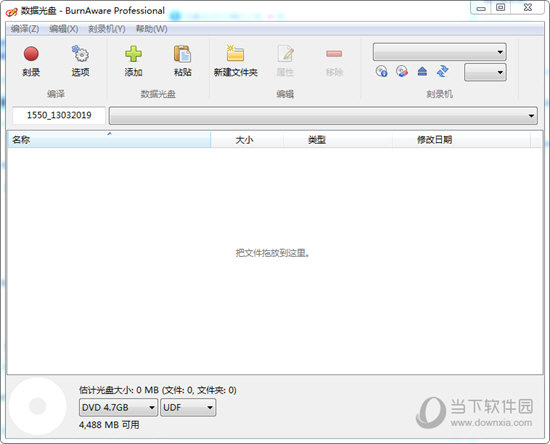Show disc info icon in 刻录机 group
This screenshot has width=550, height=444.
pos(381,71)
